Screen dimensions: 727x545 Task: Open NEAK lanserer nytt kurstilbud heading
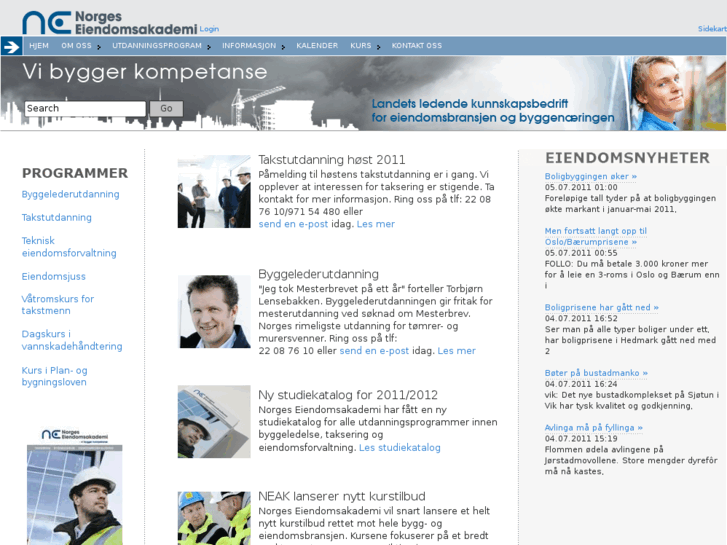click(x=342, y=496)
